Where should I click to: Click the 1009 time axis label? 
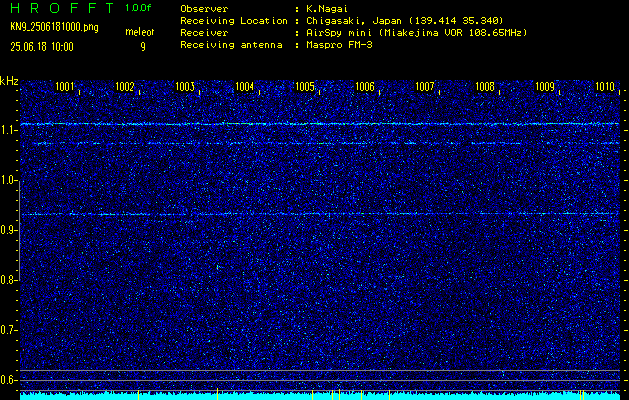[x=545, y=87]
